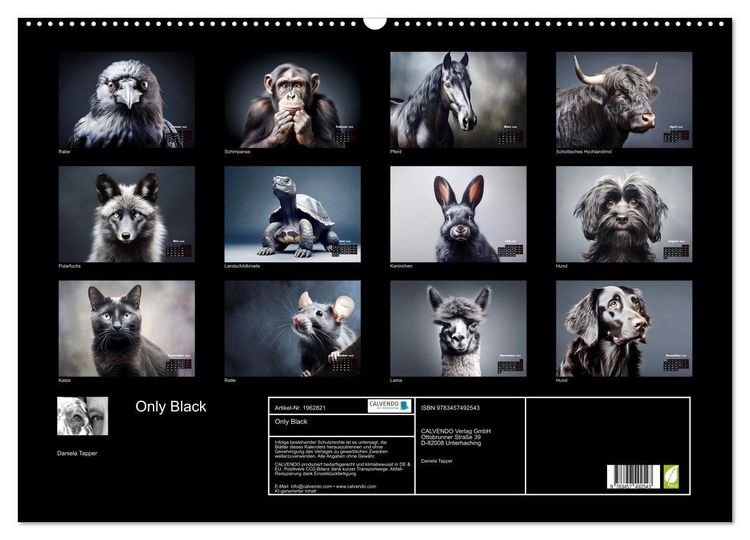The height and width of the screenshot is (540, 750).
Task: Click 'Only Black' in the info box
Action: click(291, 421)
